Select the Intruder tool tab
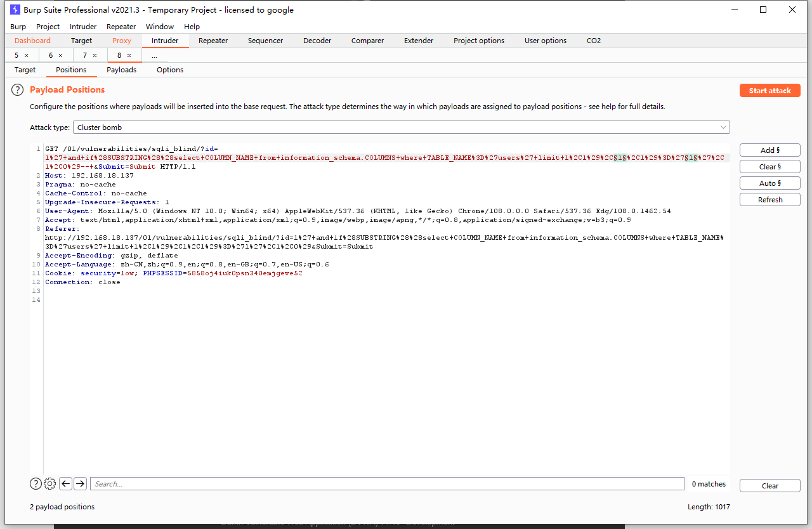The width and height of the screenshot is (812, 529). click(165, 41)
